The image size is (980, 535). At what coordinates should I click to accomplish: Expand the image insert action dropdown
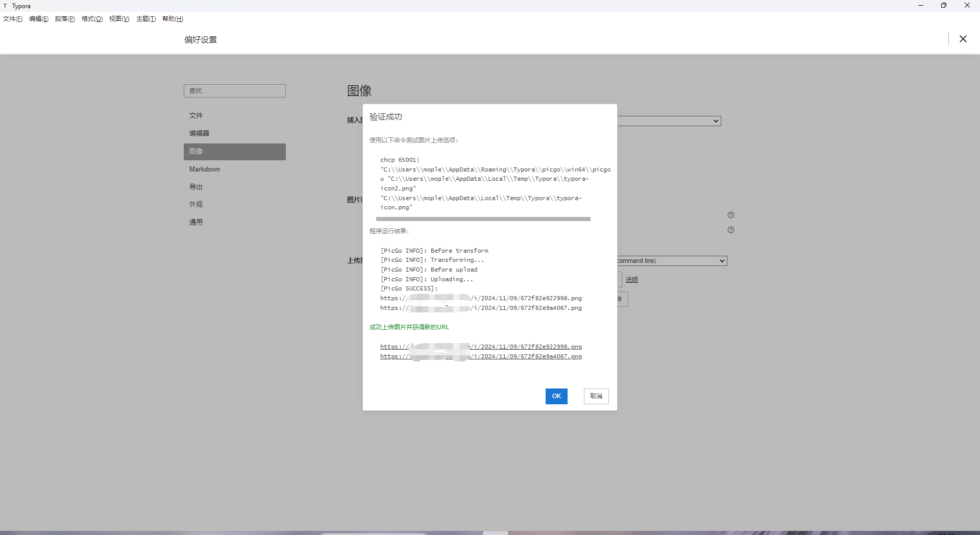coord(669,121)
